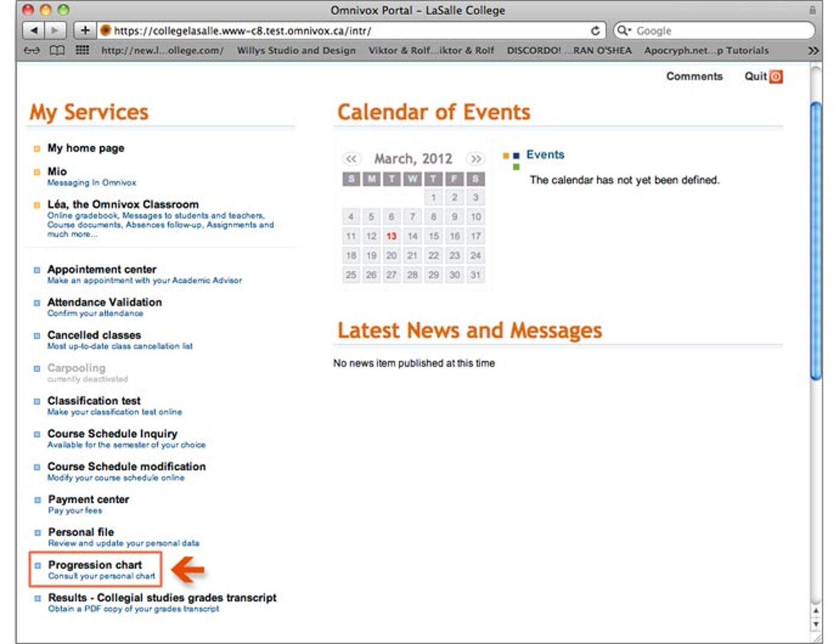
Task: Open Willys Studio and Design bookmark
Action: point(296,50)
